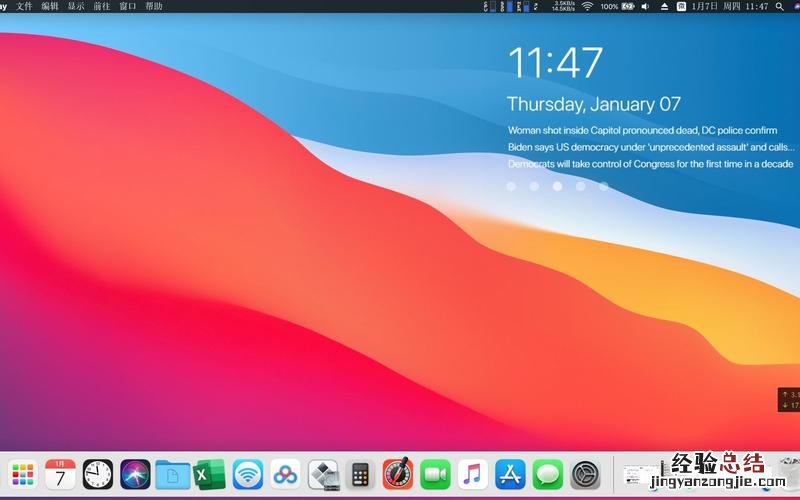Open minimized window thumbnail in dock
The image size is (800, 500).
click(642, 475)
